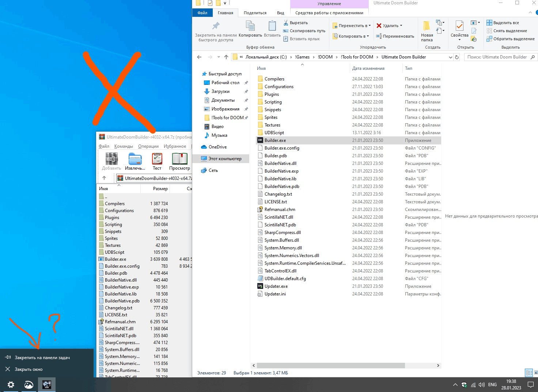Click Закрыть окно in jump list
Viewport: 538px width, 392px height.
click(29, 369)
